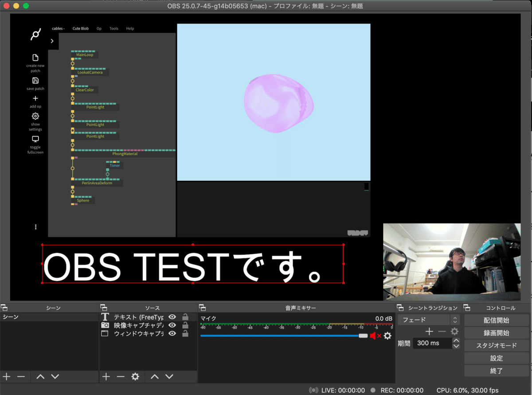
Task: Click the pink blob render canvas
Action: pyautogui.click(x=274, y=102)
